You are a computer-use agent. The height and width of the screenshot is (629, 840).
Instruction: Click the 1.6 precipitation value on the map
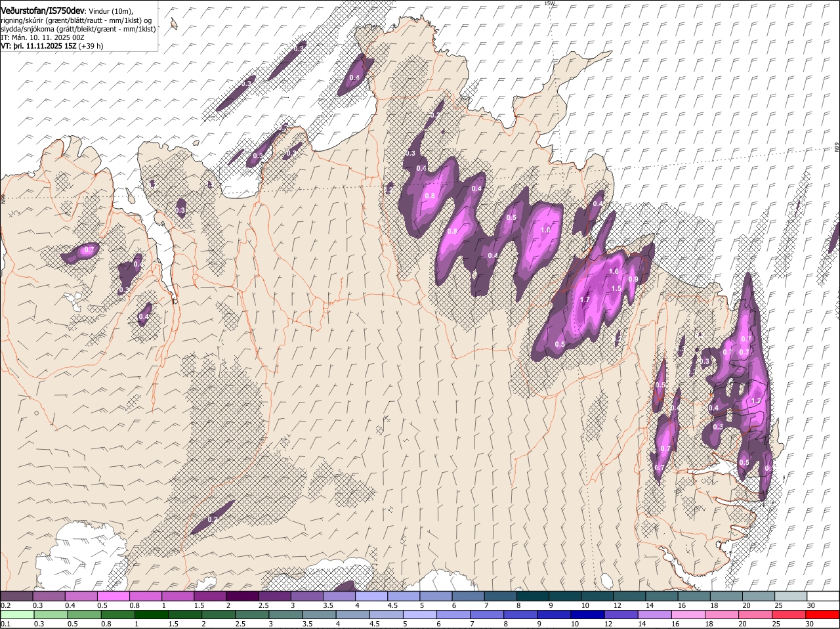614,271
